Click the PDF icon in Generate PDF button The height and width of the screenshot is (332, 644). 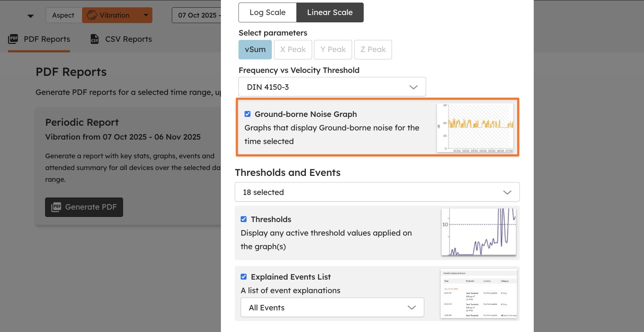(x=56, y=207)
